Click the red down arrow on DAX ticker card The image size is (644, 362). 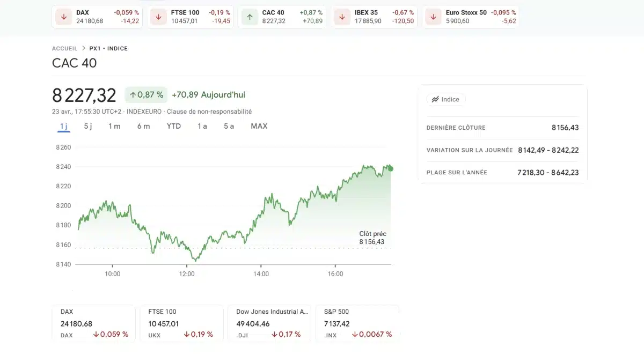pyautogui.click(x=63, y=16)
